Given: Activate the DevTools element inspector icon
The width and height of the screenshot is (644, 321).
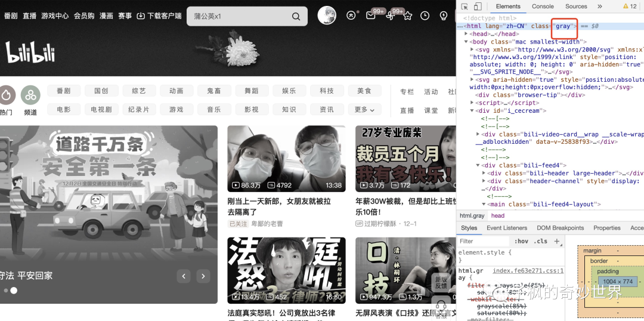Looking at the screenshot, I should click(465, 6).
